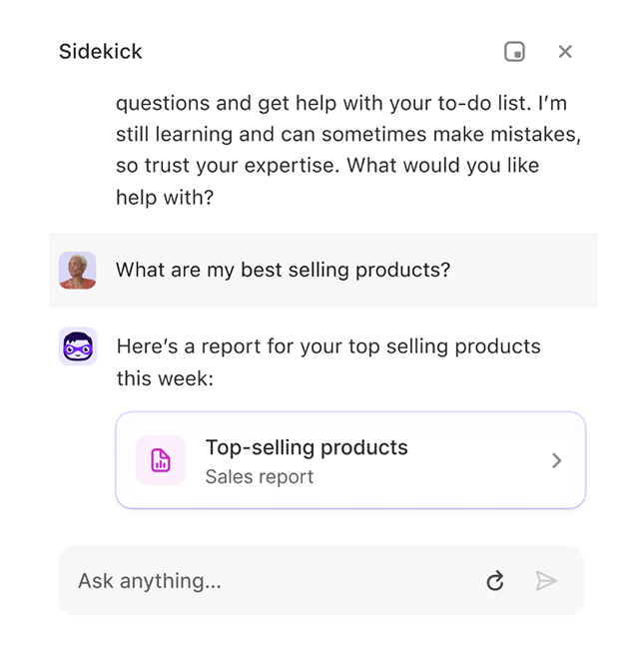Click the dock panel icon in header
644x647 pixels.
[514, 52]
